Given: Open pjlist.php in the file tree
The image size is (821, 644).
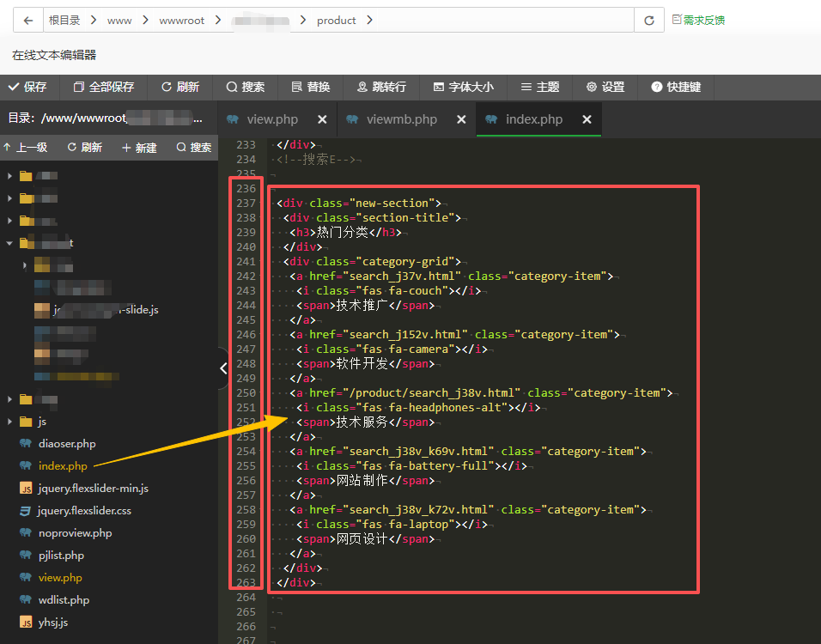Looking at the screenshot, I should point(61,556).
